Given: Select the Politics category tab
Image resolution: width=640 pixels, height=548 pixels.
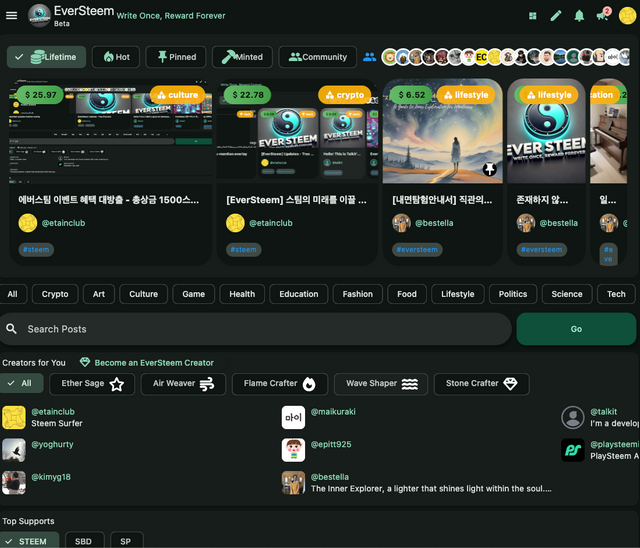Looking at the screenshot, I should (513, 294).
